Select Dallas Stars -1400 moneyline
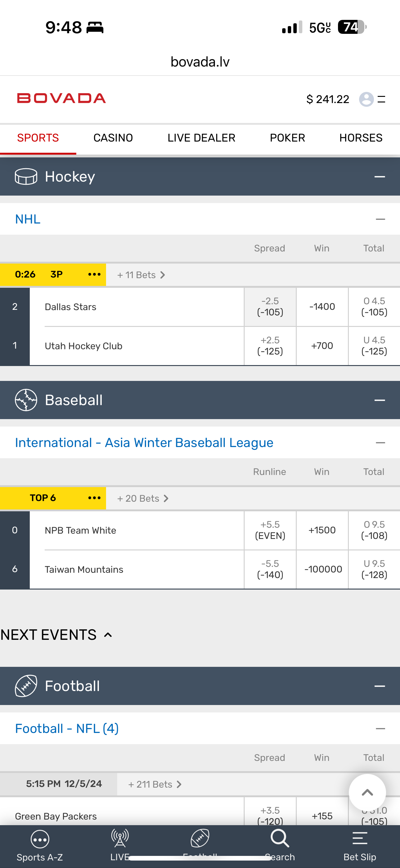Screen dimensions: 400x868 click(322, 307)
